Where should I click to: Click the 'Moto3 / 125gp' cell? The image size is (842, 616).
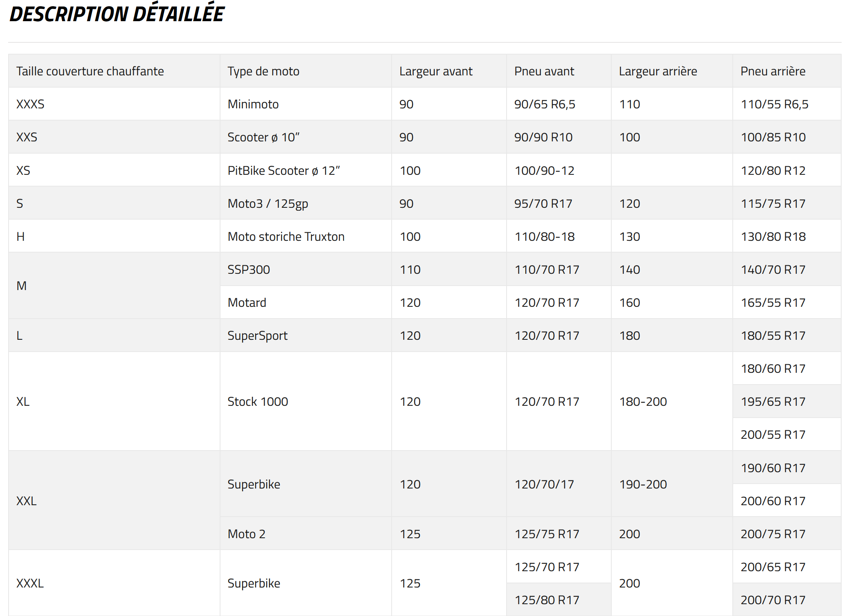coord(268,204)
